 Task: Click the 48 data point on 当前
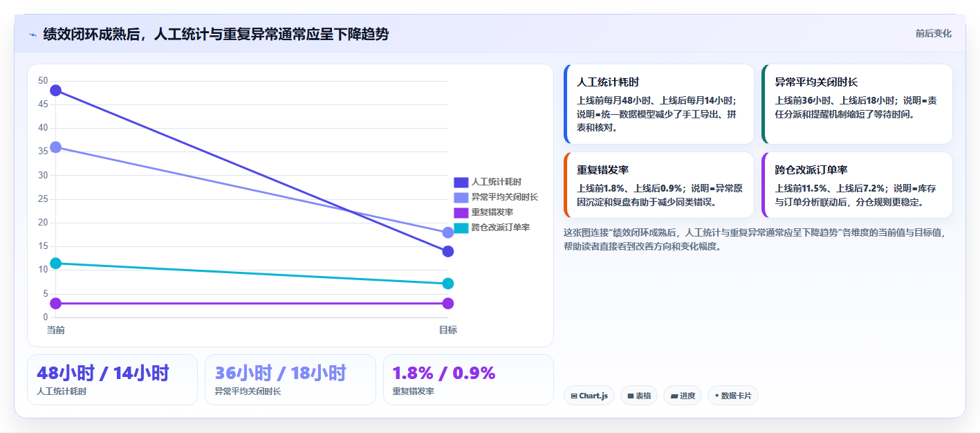(x=56, y=91)
